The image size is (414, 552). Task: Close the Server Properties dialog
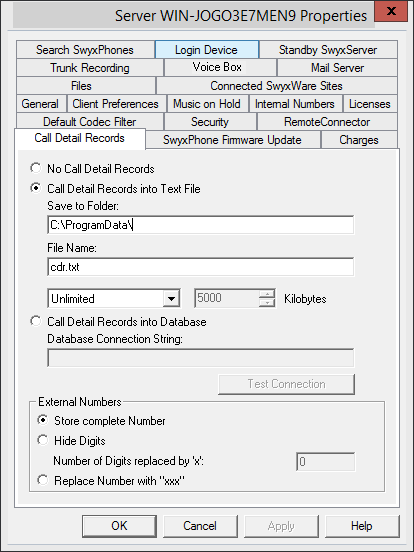[391, 12]
